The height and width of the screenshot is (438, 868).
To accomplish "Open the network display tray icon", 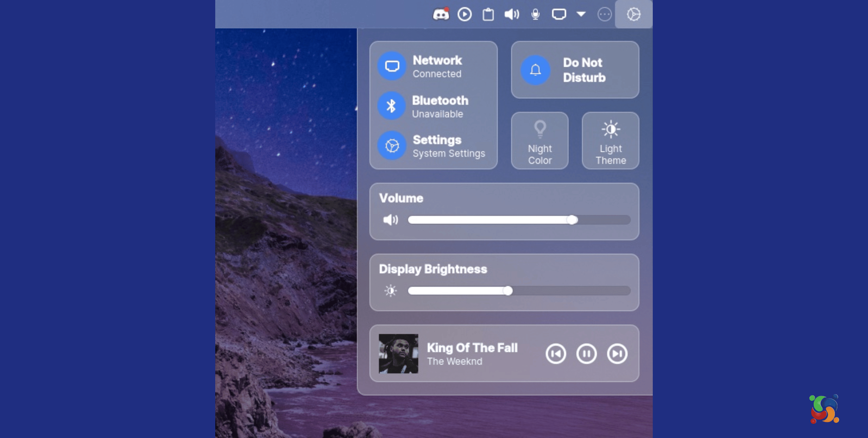I will tap(559, 14).
